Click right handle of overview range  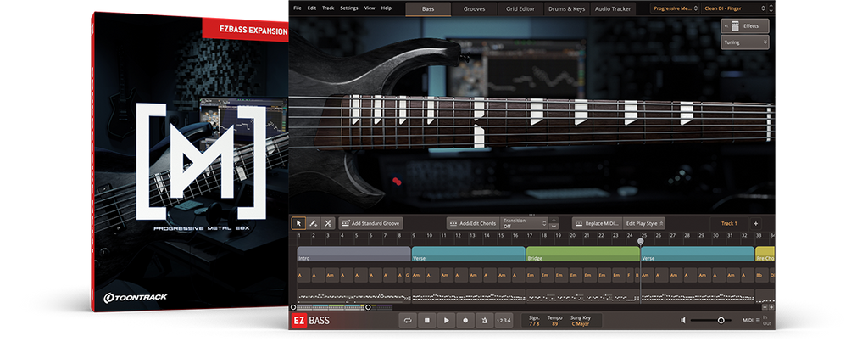pos(368,307)
